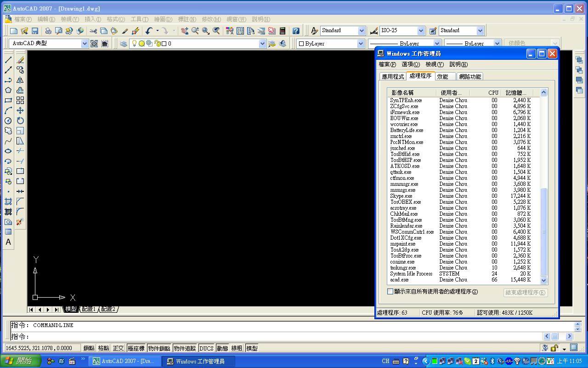
Task: Toggle DUCS in the status bar
Action: click(206, 348)
